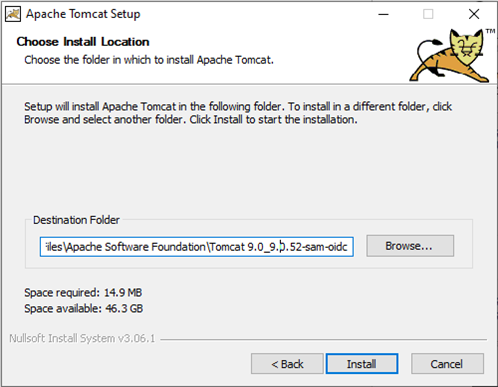
Task: Click the 'Choose Install Location' heading
Action: click(x=83, y=42)
